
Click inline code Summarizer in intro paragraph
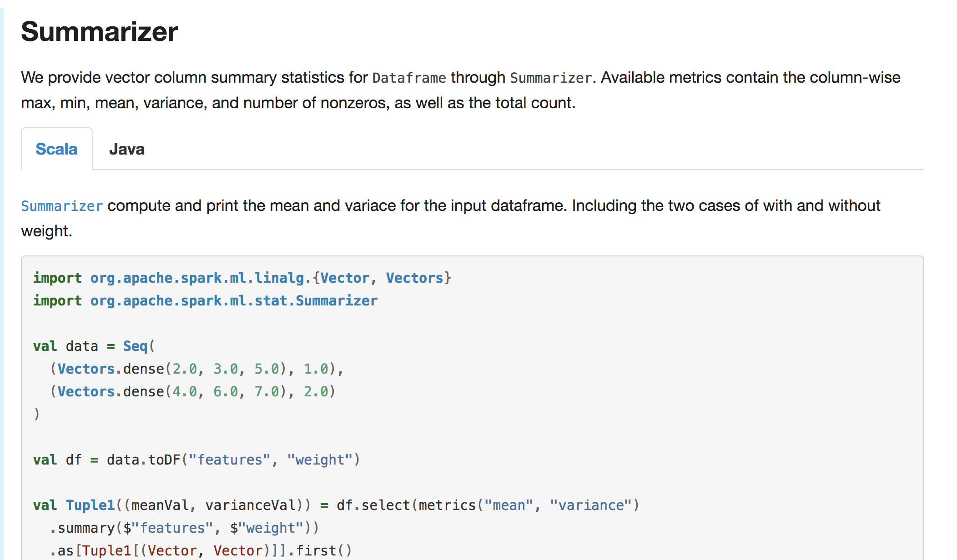(550, 78)
